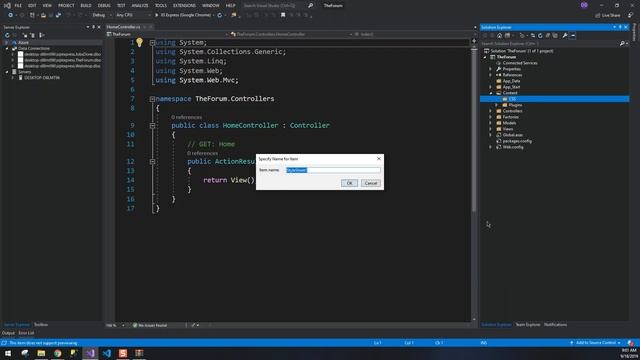Click the Refresh icon in Server Explorer toolbar

(7, 35)
